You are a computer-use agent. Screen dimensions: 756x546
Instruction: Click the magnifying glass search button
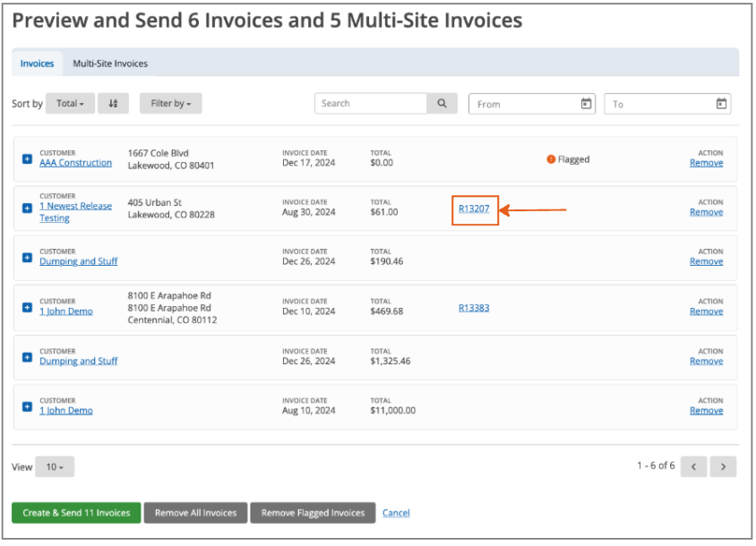click(442, 104)
